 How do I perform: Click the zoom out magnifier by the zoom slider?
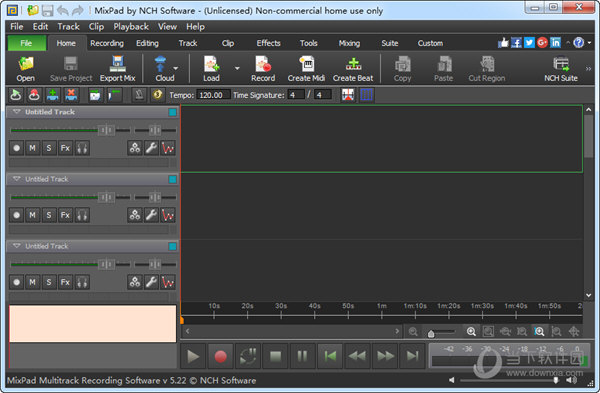pyautogui.click(x=413, y=331)
